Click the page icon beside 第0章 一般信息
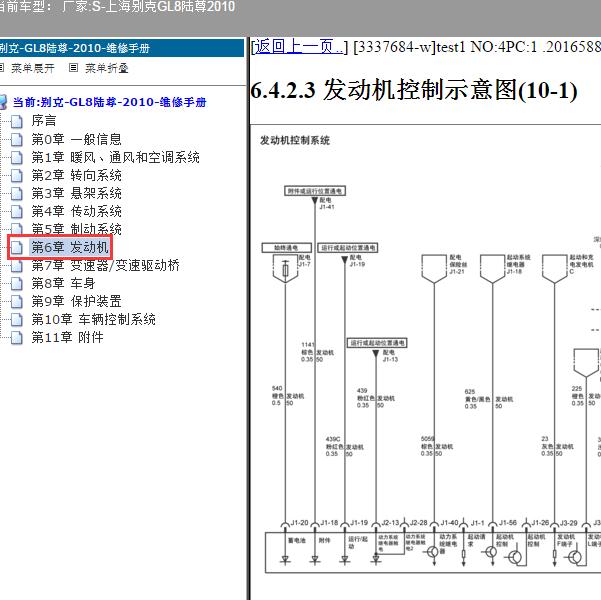601x600 pixels. click(x=16, y=140)
